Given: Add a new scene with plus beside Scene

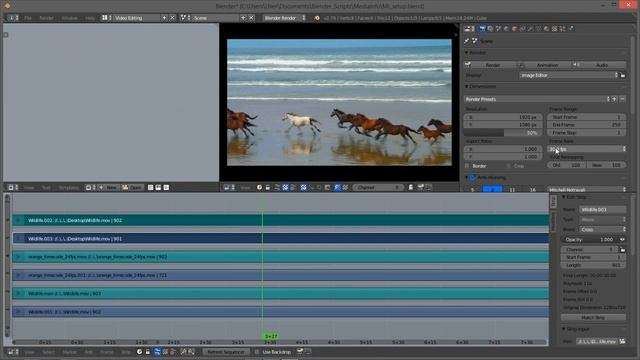Looking at the screenshot, I should tap(243, 18).
